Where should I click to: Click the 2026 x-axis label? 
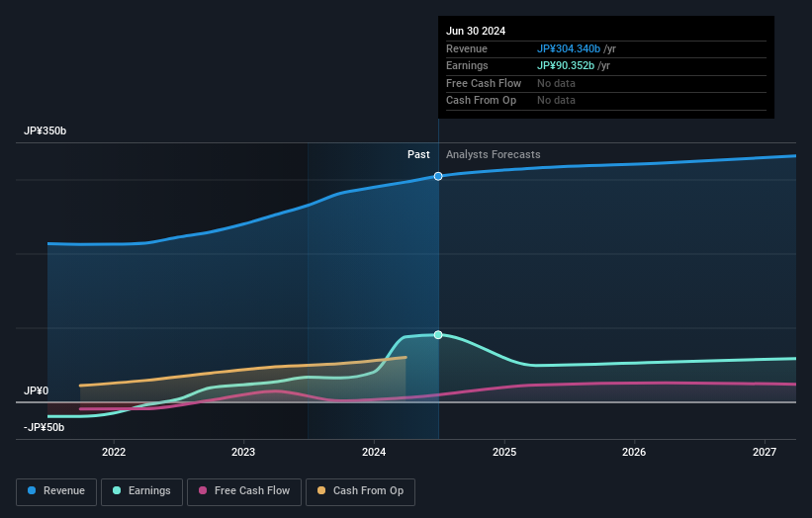[x=634, y=453]
